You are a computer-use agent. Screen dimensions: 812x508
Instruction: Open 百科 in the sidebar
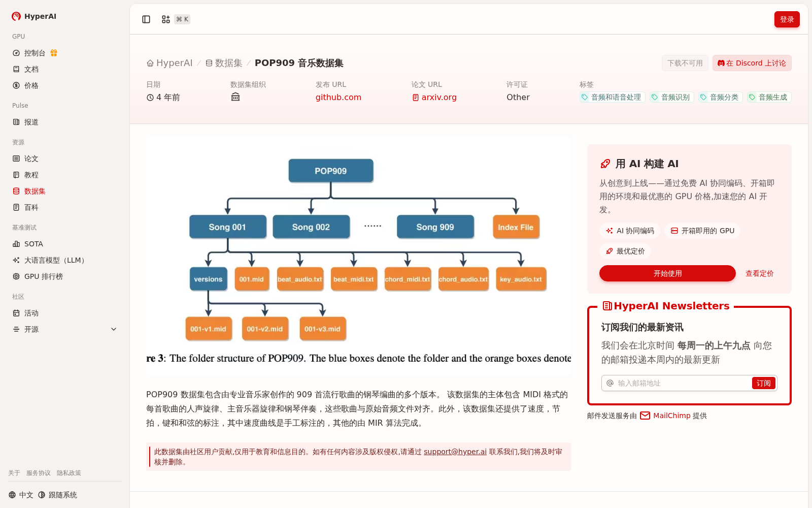pyautogui.click(x=65, y=207)
